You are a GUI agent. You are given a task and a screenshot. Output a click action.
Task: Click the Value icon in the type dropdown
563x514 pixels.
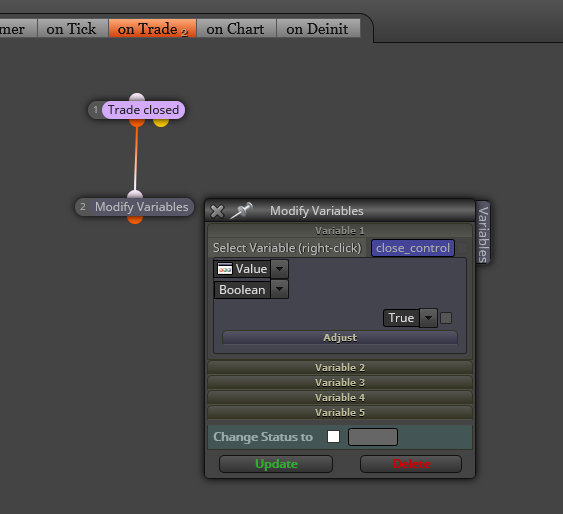pyautogui.click(x=225, y=269)
